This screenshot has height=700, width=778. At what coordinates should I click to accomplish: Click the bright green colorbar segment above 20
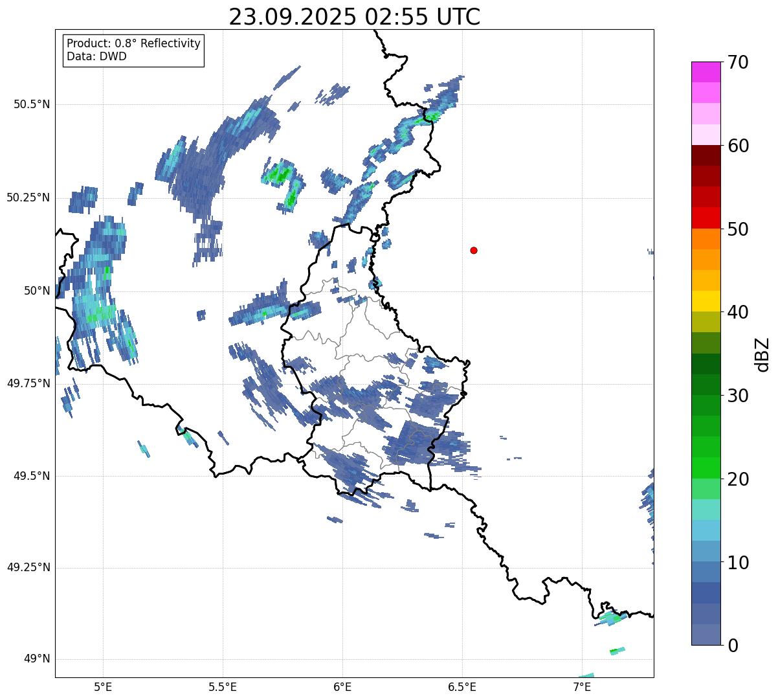[706, 468]
